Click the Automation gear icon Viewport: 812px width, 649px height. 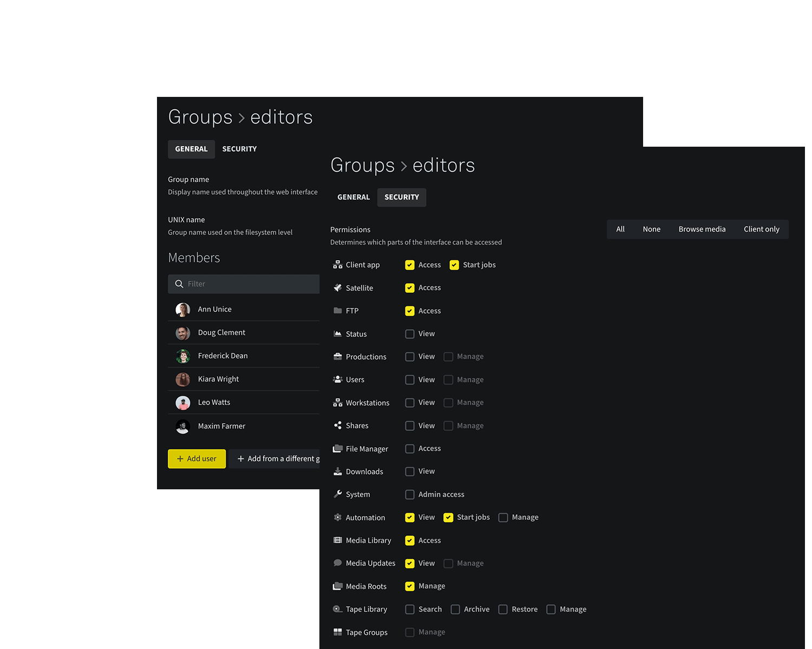coord(338,517)
